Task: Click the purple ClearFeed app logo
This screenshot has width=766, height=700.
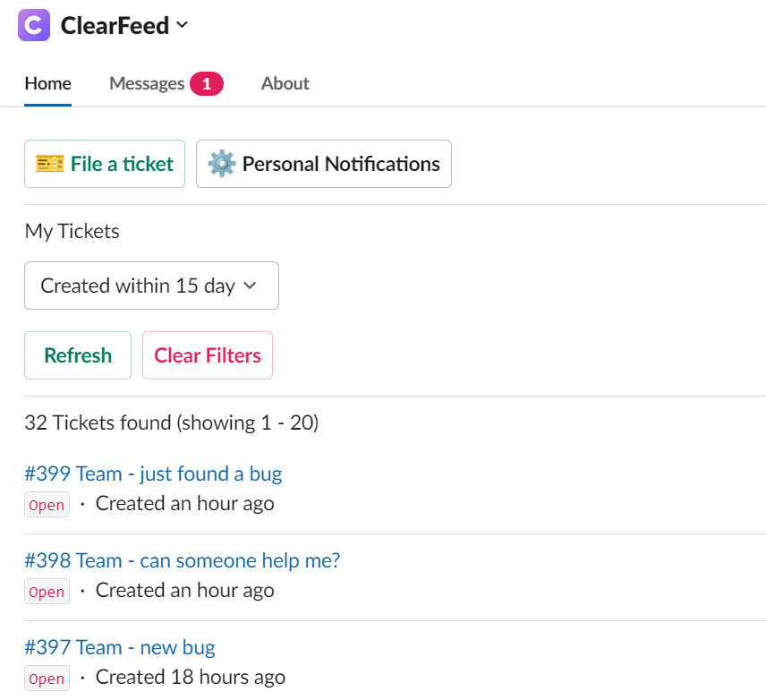Action: pyautogui.click(x=34, y=25)
